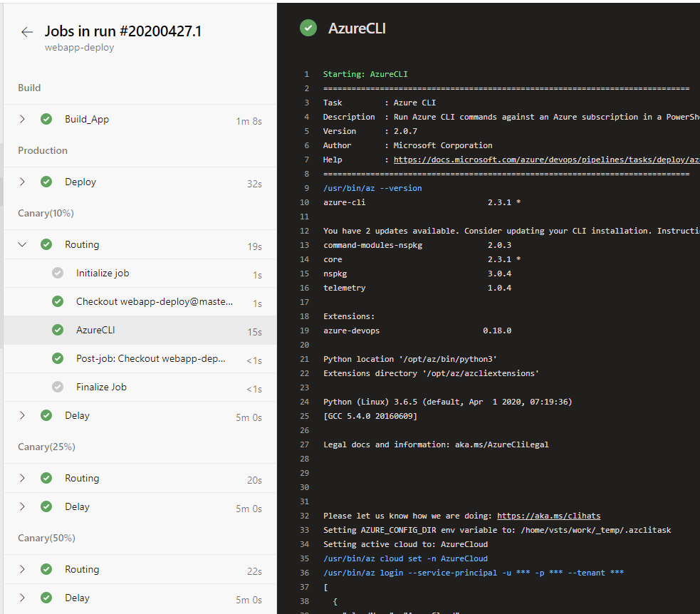This screenshot has width=700, height=614.
Task: Click the Production stage header
Action: (x=43, y=150)
